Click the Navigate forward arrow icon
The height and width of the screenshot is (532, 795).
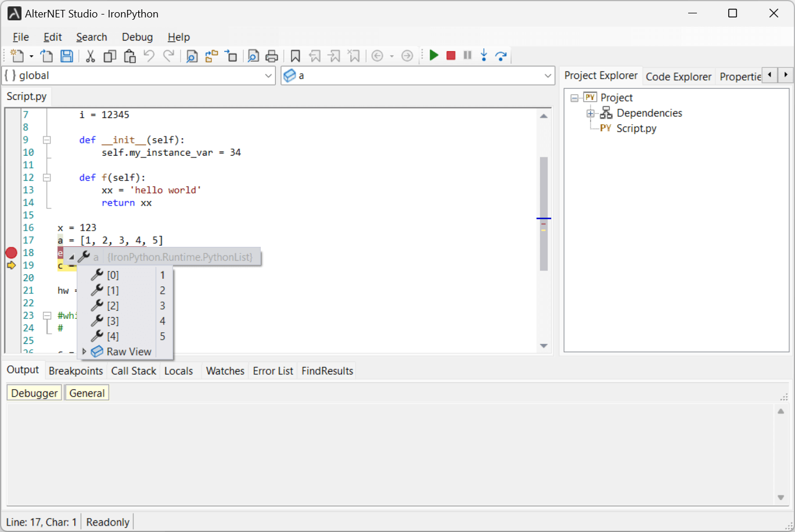[407, 56]
